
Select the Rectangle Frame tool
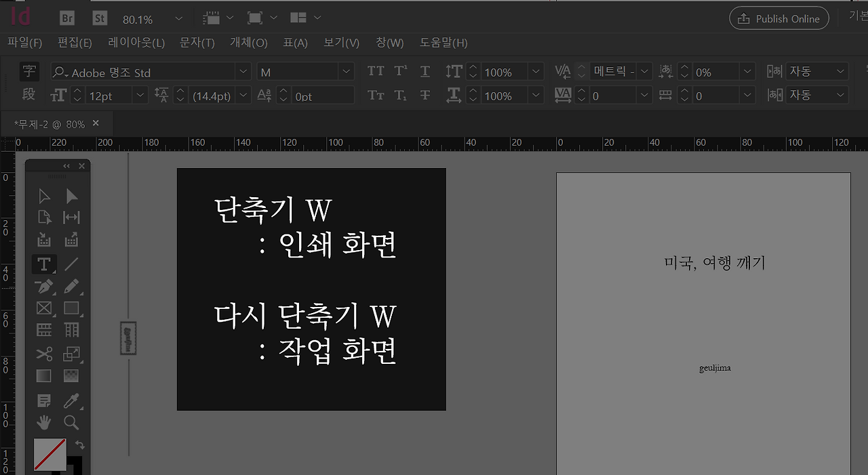click(44, 308)
